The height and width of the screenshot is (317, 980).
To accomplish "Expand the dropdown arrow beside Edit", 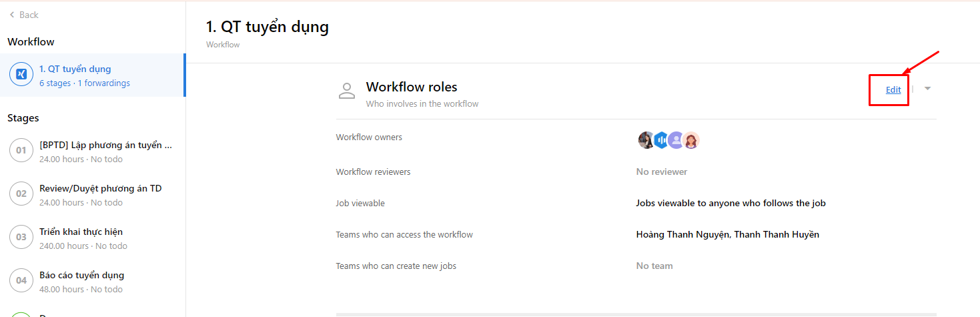I will pyautogui.click(x=927, y=89).
